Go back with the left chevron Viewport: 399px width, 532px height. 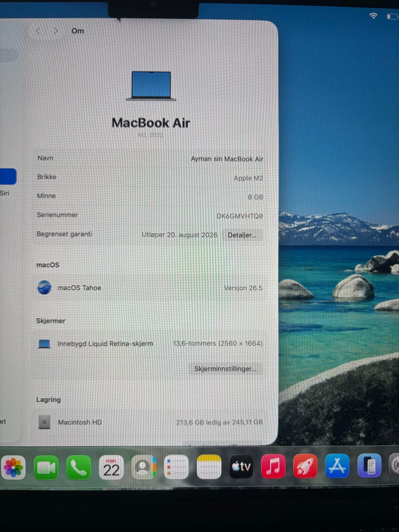coord(38,31)
